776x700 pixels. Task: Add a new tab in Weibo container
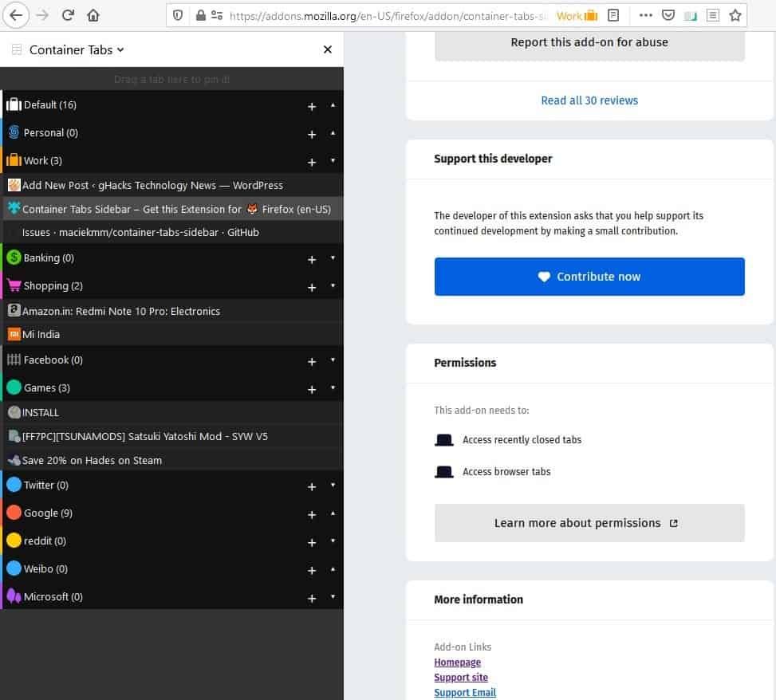[x=312, y=570]
